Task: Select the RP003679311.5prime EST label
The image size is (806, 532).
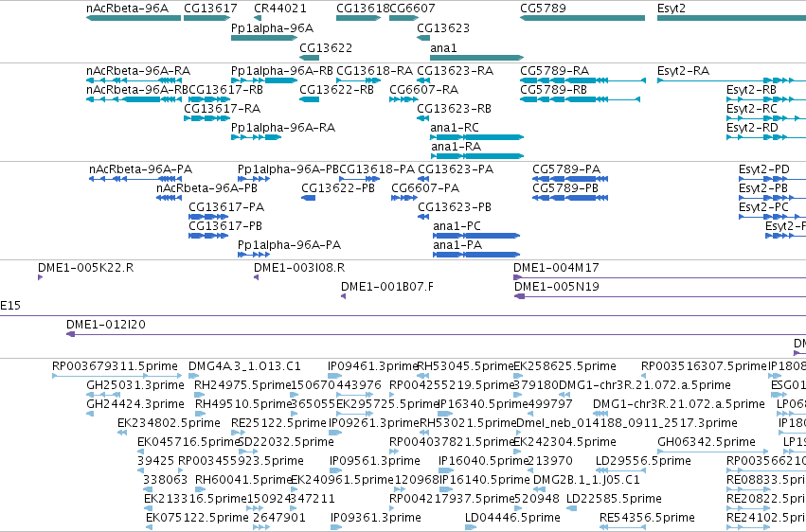Action: [x=116, y=366]
